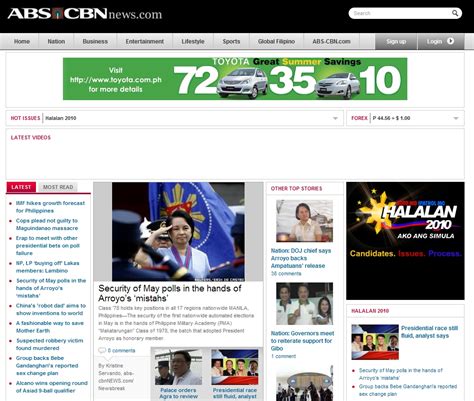Open Halalan panel 'Presidential race still fluid' headline
Image resolution: width=474 pixels, height=401 pixels.
pyautogui.click(x=429, y=332)
